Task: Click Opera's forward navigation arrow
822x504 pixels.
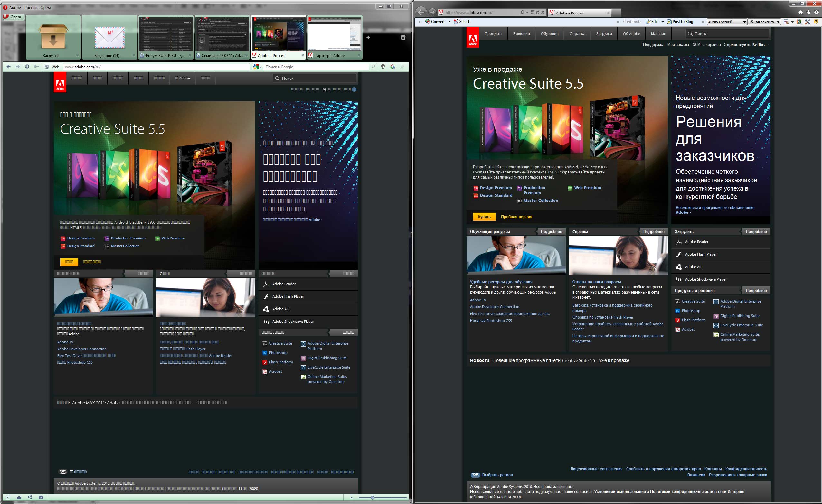Action: click(18, 67)
